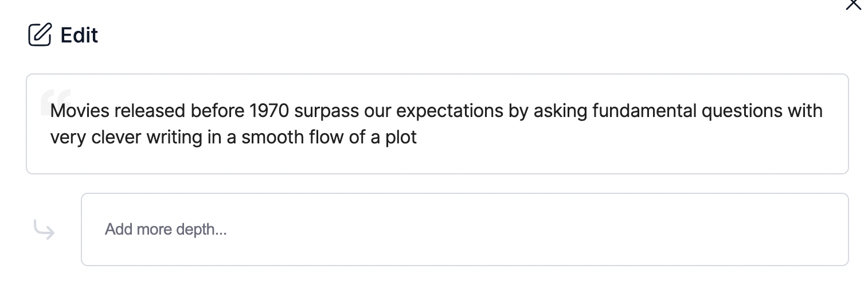Click the curved reply arrow icon
This screenshot has height=296, width=868.
(44, 231)
